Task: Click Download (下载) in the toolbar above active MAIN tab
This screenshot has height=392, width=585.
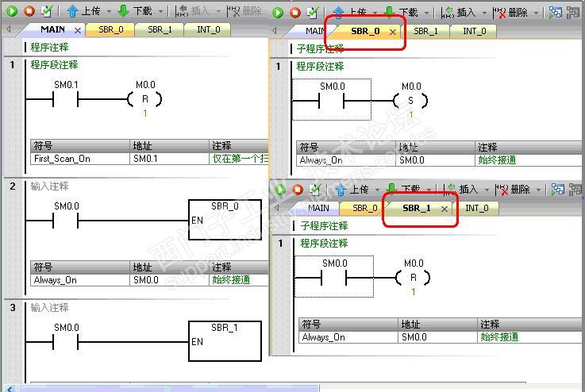Action: (135, 11)
